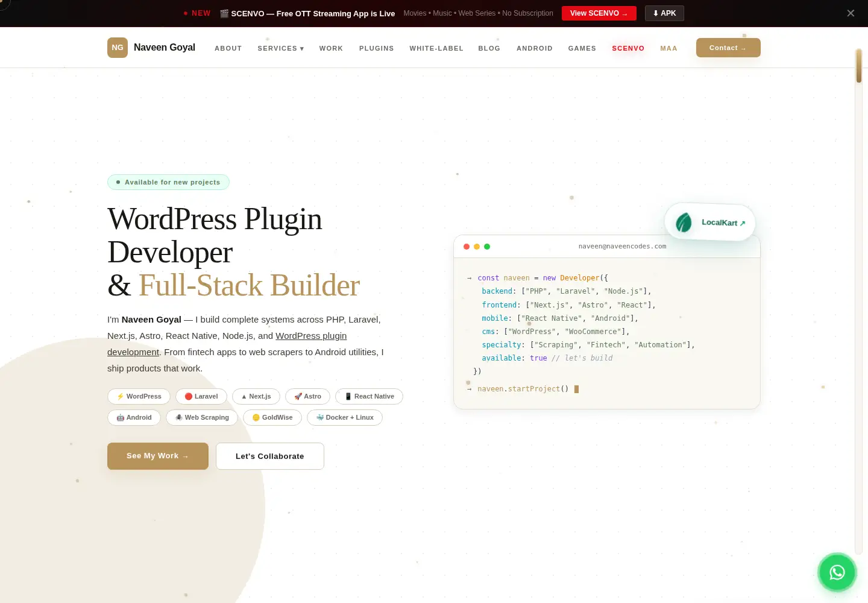
Task: Click the green window dot in code panel
Action: pos(487,247)
